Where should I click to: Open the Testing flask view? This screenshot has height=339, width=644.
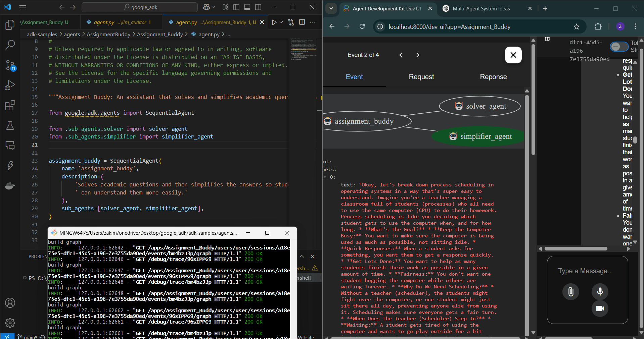click(x=10, y=125)
